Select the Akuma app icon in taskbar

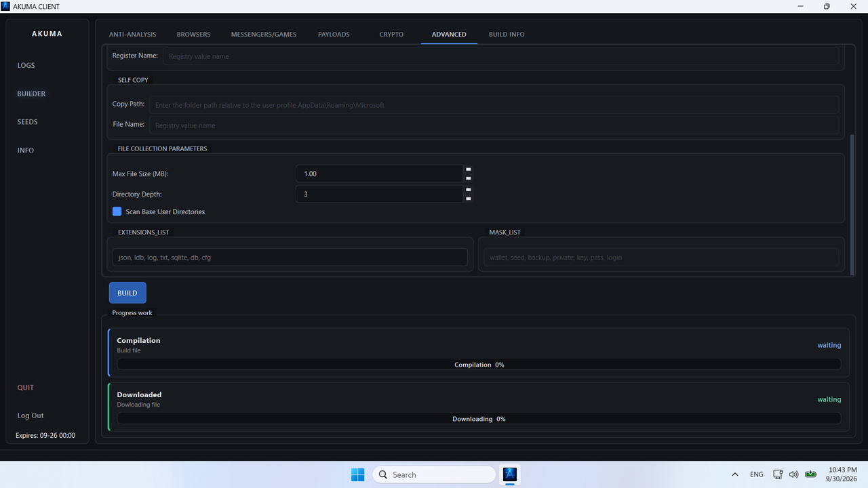510,474
